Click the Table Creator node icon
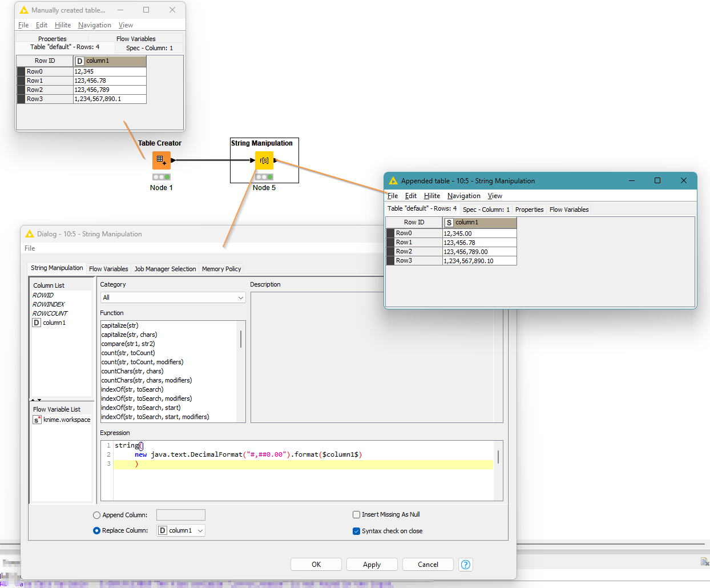This screenshot has width=710, height=588. tap(161, 160)
